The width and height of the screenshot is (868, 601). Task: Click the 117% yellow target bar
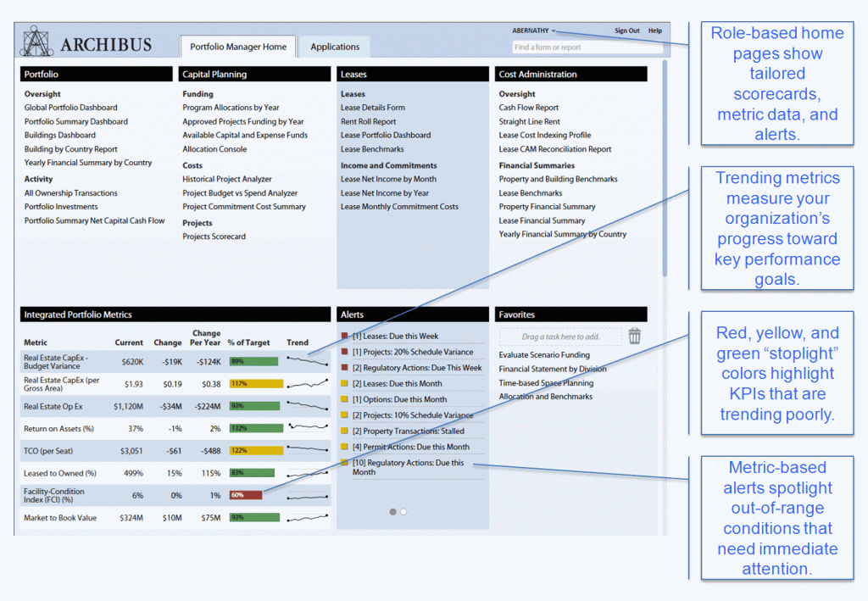tap(256, 383)
